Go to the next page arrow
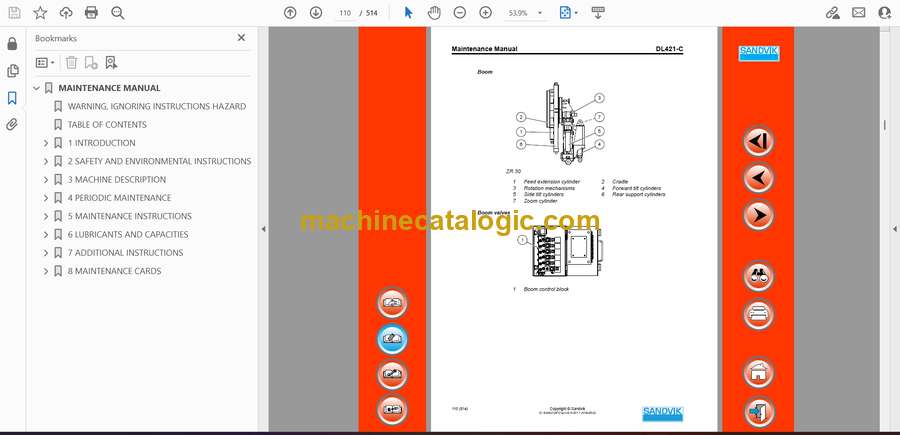900x435 pixels. point(316,13)
